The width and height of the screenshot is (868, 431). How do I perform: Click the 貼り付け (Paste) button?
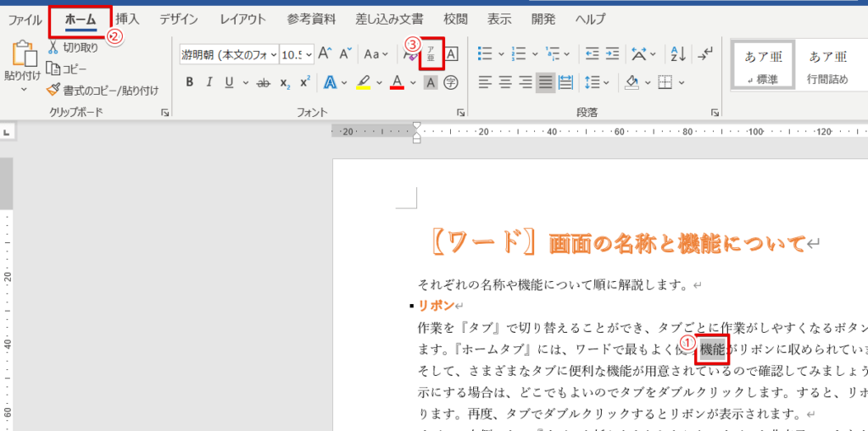coord(21,64)
